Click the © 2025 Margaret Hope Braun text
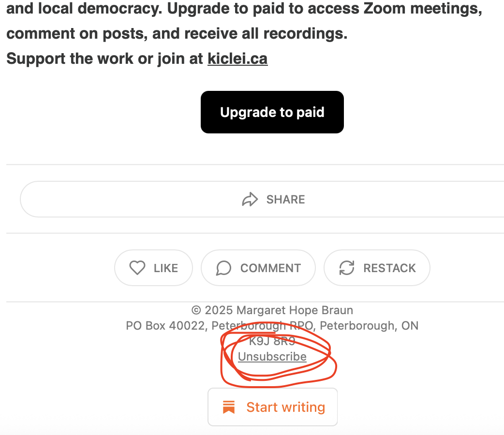This screenshot has height=435, width=504. click(272, 310)
